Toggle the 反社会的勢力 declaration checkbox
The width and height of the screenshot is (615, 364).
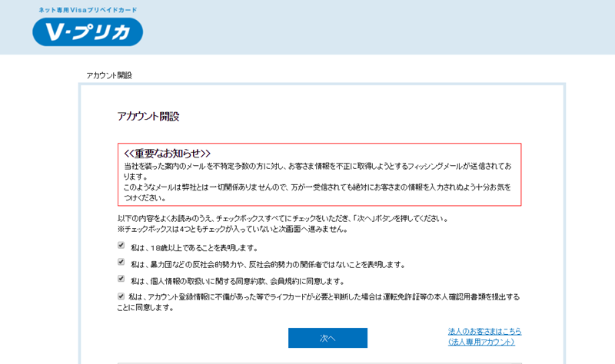(121, 263)
